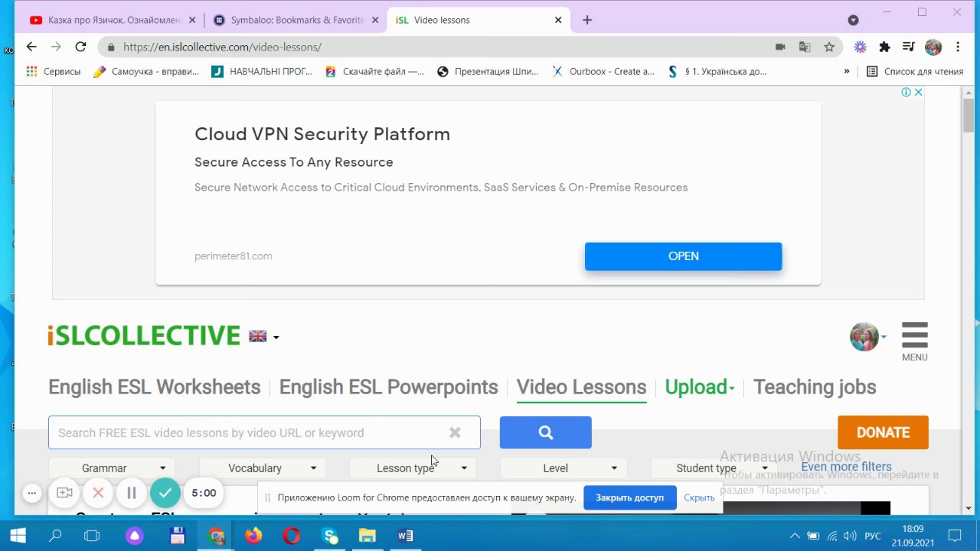Expand the Vocabulary filter dropdown
Viewport: 980px width, 551px height.
(x=263, y=468)
